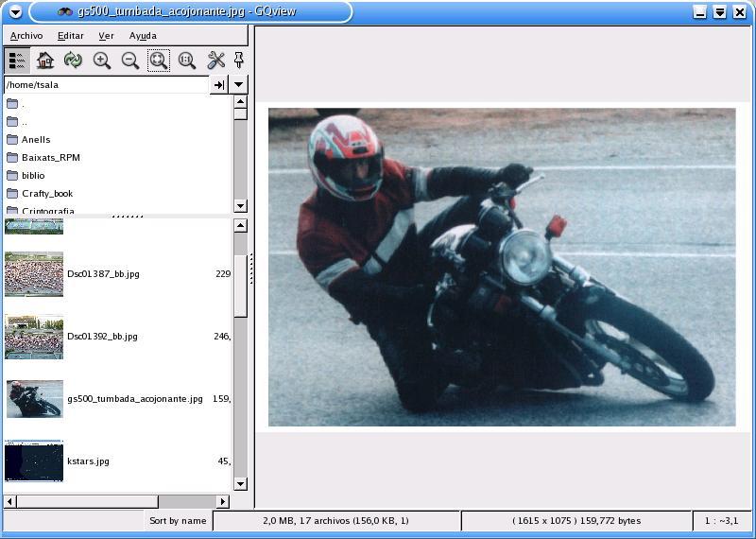Zoom out with the minus magnifier
Image resolution: width=756 pixels, height=539 pixels.
tap(130, 61)
